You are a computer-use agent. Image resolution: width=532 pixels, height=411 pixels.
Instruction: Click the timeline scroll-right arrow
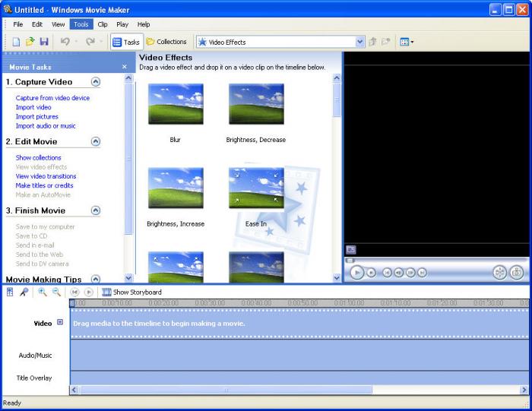point(524,390)
